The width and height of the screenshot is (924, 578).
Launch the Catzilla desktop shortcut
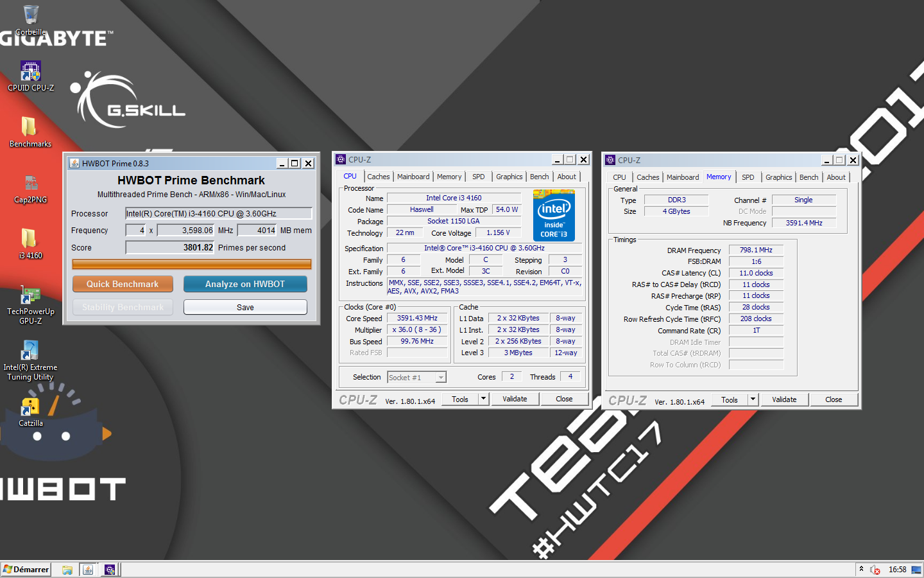(30, 412)
